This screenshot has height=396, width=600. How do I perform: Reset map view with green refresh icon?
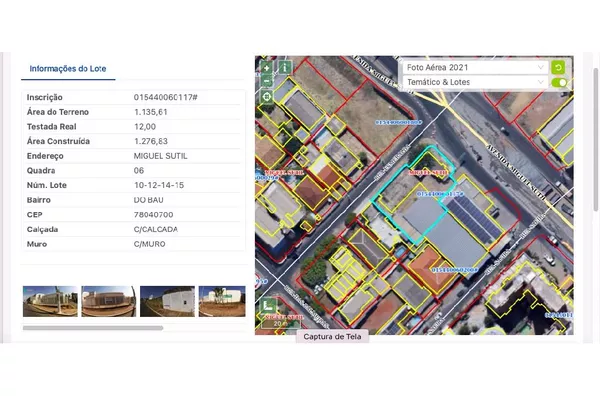[558, 68]
